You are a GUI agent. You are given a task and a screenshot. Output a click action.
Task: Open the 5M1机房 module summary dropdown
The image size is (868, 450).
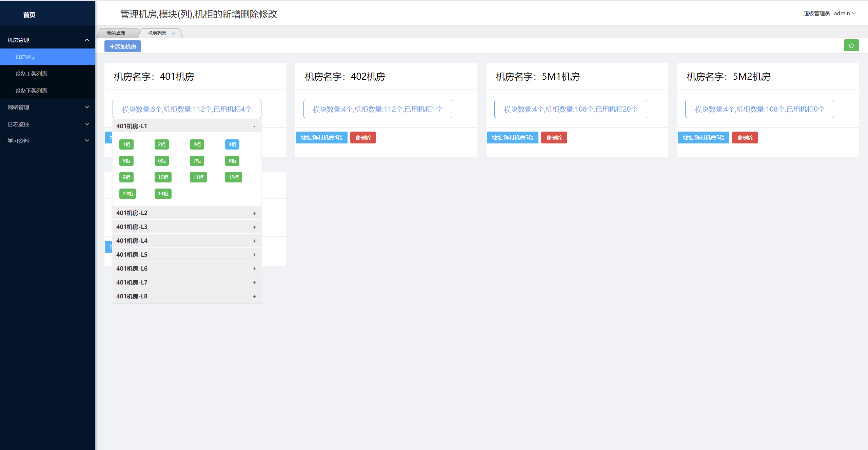571,109
